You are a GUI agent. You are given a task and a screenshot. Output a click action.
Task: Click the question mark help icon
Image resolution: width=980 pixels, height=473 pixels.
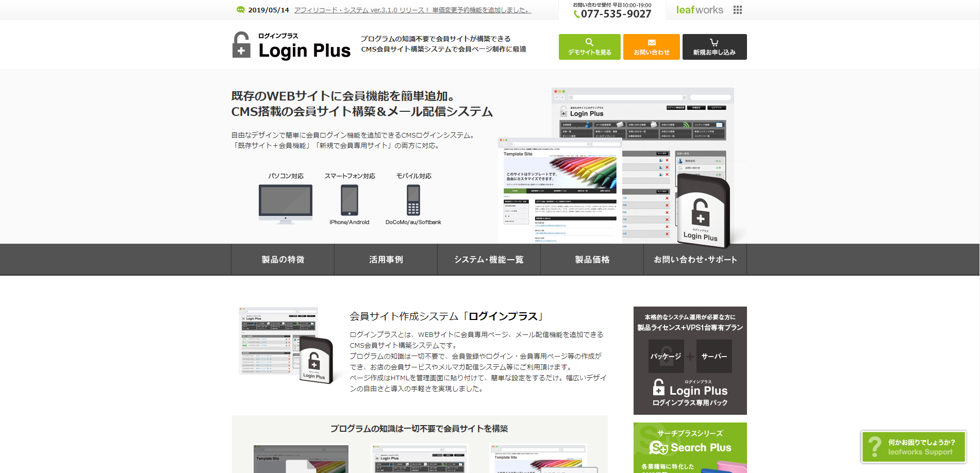tap(874, 447)
